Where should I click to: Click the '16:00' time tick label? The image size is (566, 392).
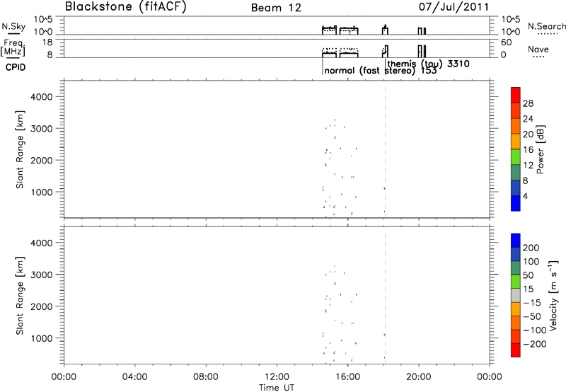[x=347, y=377]
